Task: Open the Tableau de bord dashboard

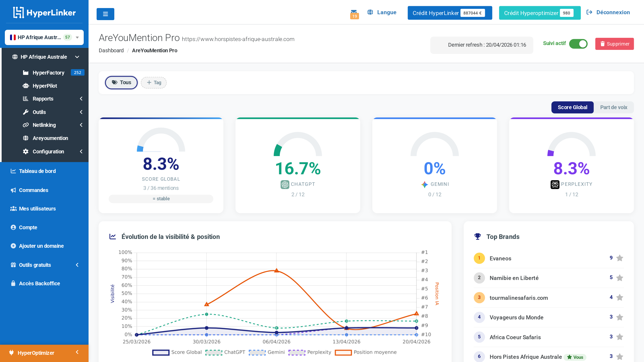Action: (x=37, y=171)
